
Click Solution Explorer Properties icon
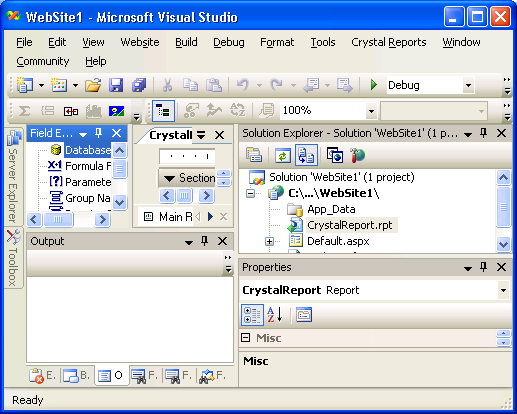(254, 155)
